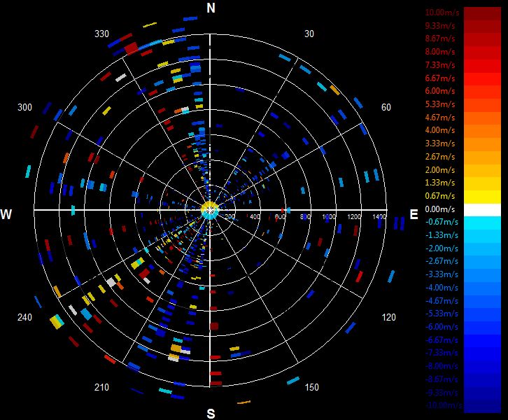
Task: Click the W compass label
Action: [x=6, y=214]
